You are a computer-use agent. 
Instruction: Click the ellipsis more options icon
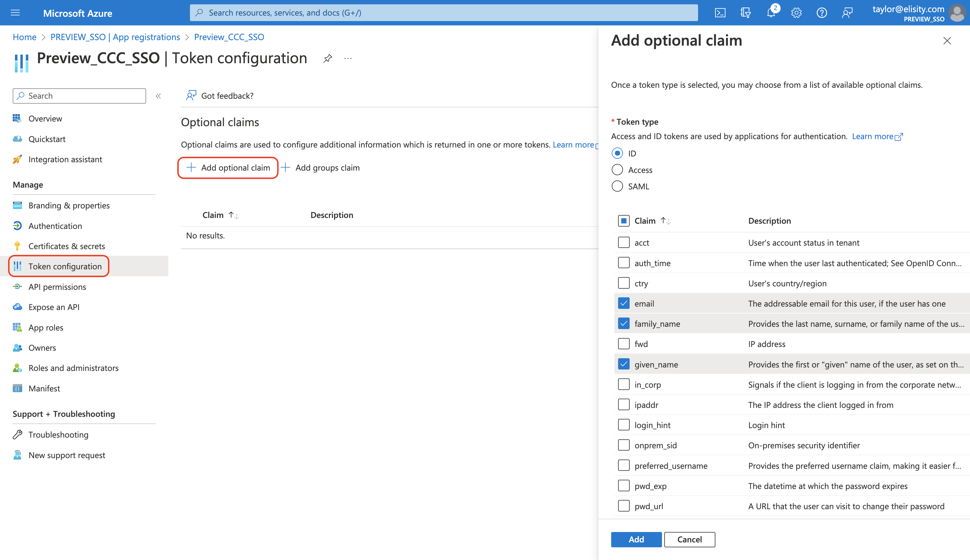(x=348, y=59)
